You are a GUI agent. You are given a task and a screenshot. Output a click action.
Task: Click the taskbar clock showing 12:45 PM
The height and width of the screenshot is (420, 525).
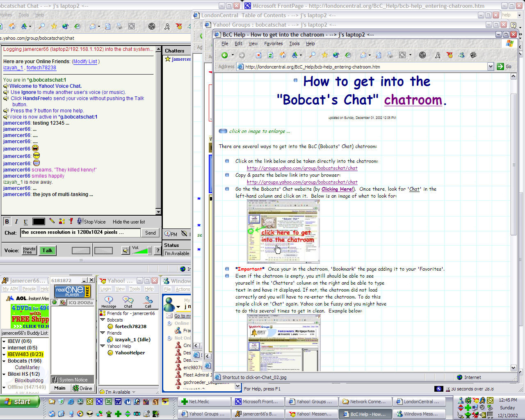click(508, 400)
